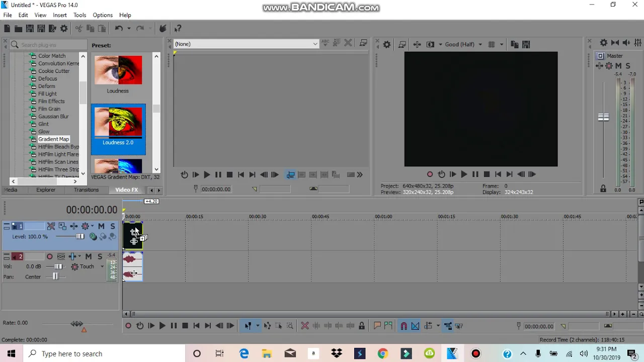Insert a marker on timeline toolbar
Image resolution: width=644 pixels, height=362 pixels.
[377, 326]
